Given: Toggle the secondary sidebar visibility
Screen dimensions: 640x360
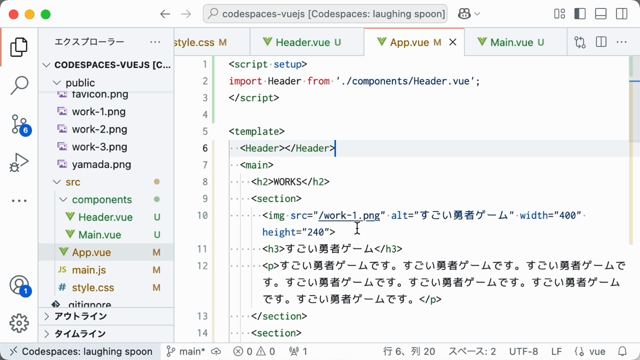Looking at the screenshot, I should tap(622, 14).
